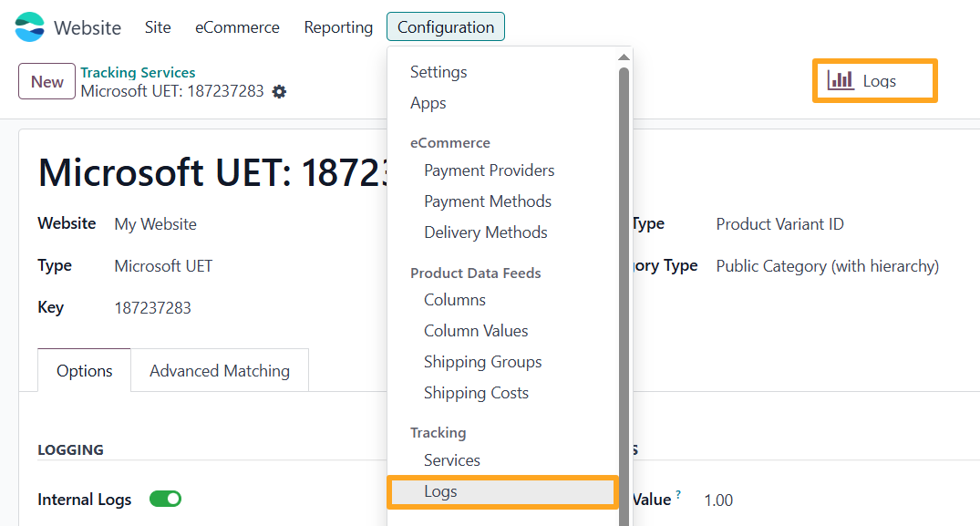
Task: Click the Key field value 187237283
Action: pos(152,307)
